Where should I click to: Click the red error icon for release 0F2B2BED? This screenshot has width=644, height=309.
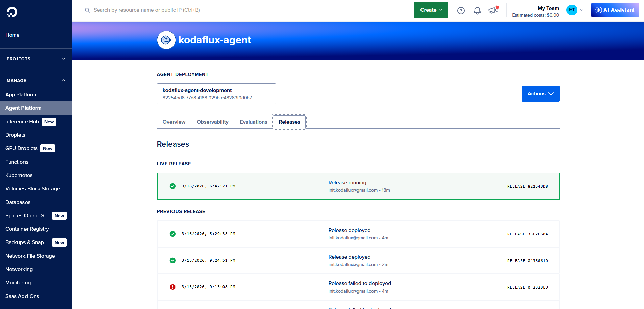pyautogui.click(x=172, y=287)
